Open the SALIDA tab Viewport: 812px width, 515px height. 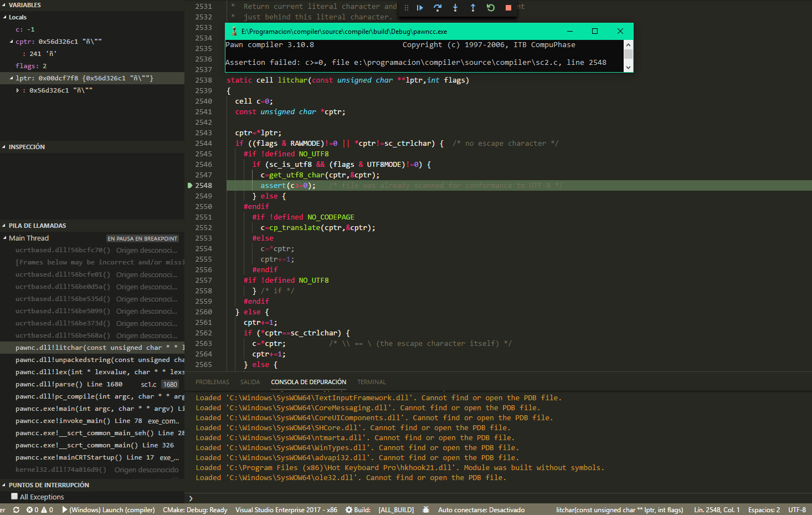(250, 382)
